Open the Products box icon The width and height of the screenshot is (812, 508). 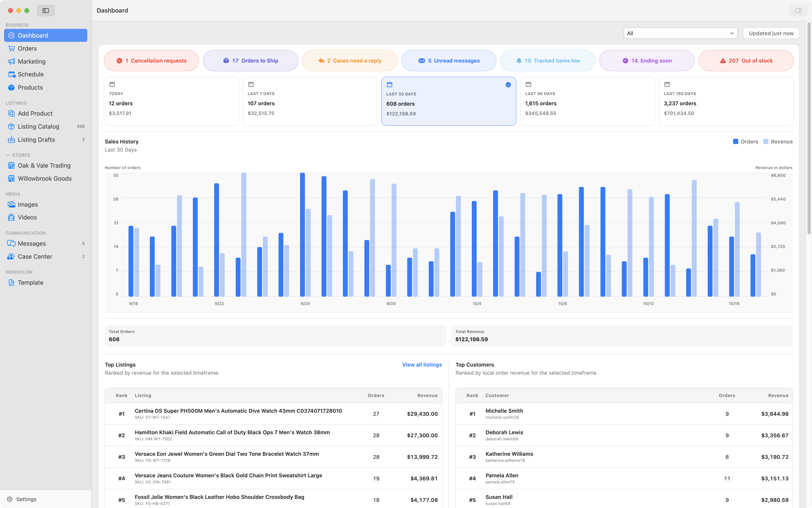pos(11,87)
